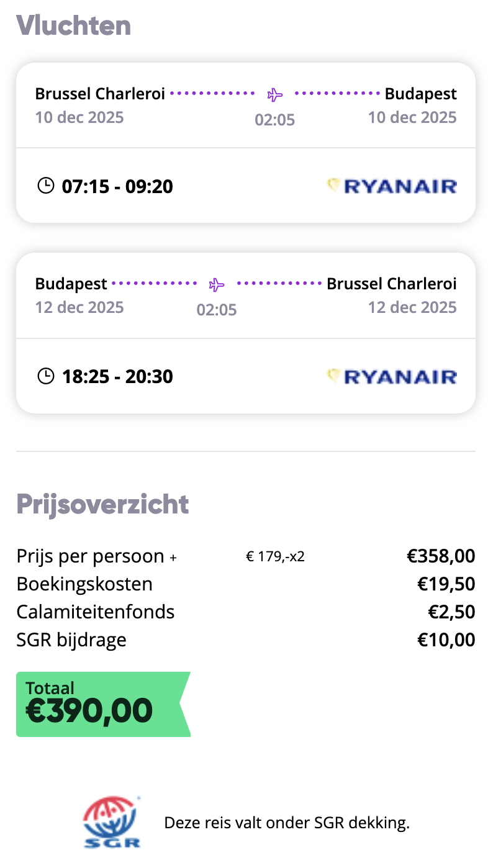Click the Boekingskosten €19,50 row
Screen dimensions: 488x868
pyautogui.click(x=245, y=583)
